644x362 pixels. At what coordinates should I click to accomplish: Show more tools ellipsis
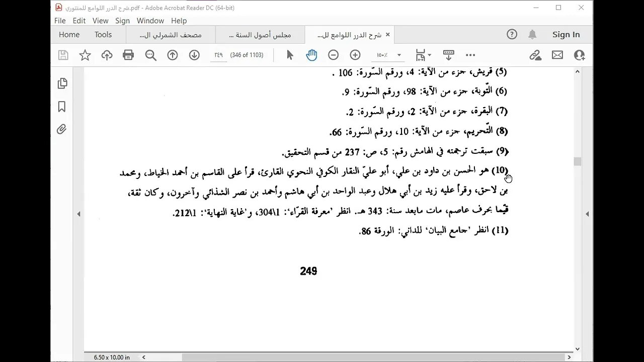[x=470, y=55]
